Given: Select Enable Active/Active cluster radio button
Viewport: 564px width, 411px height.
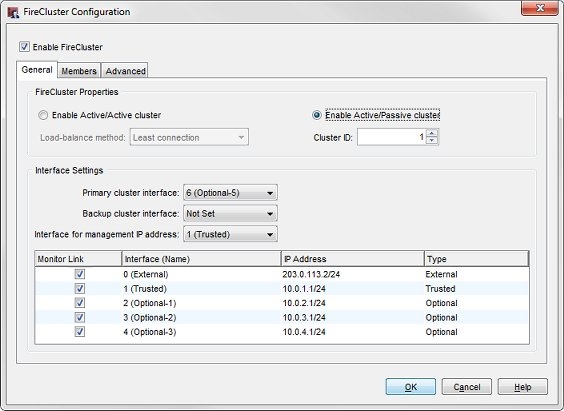Looking at the screenshot, I should click(x=43, y=115).
